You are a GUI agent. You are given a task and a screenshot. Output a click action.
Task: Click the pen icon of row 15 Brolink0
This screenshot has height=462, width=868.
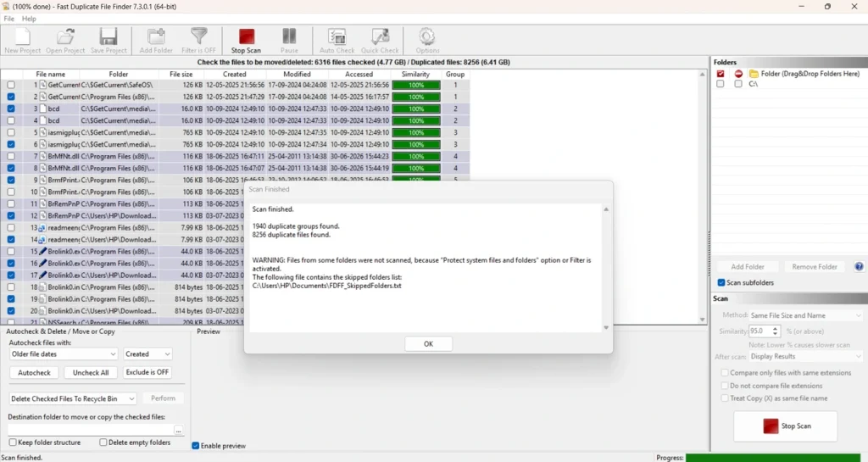(42, 251)
